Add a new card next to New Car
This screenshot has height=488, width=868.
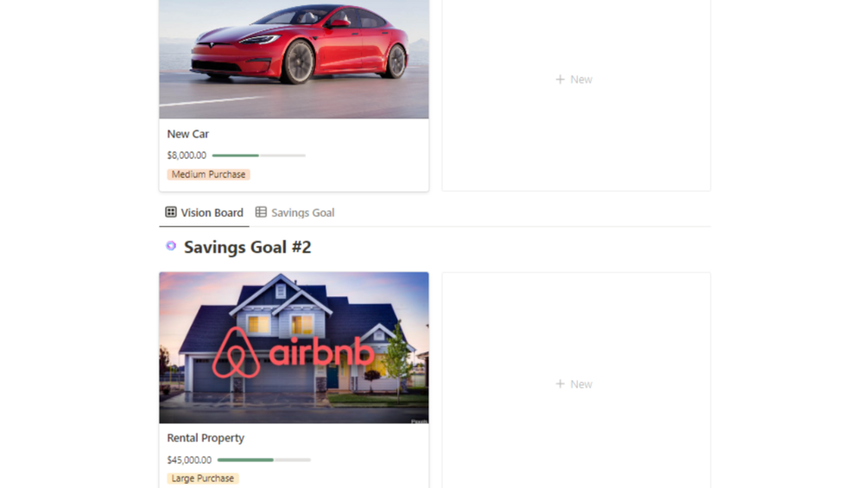pos(576,95)
